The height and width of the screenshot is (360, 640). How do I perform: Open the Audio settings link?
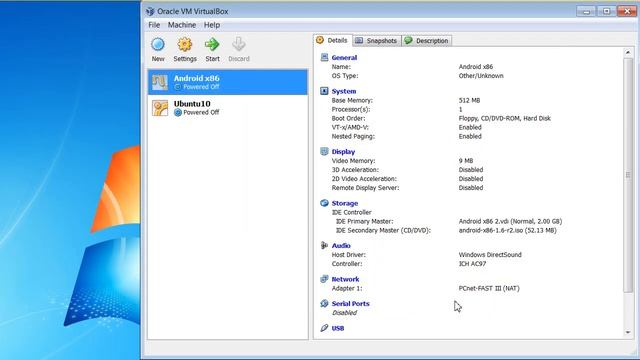click(341, 246)
